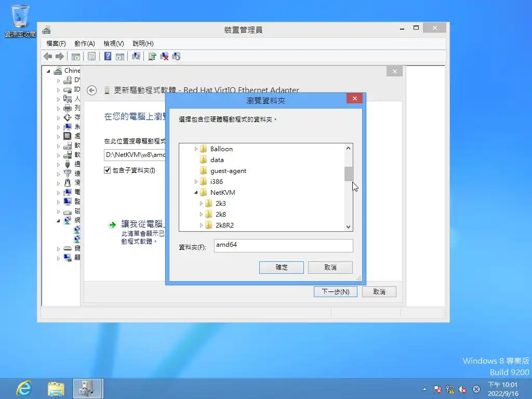Image resolution: width=532 pixels, height=399 pixels.
Task: Select the data folder
Action: (217, 160)
